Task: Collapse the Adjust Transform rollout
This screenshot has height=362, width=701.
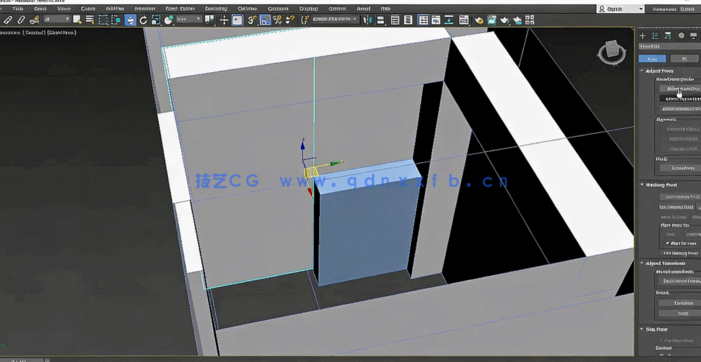Action: (665, 263)
